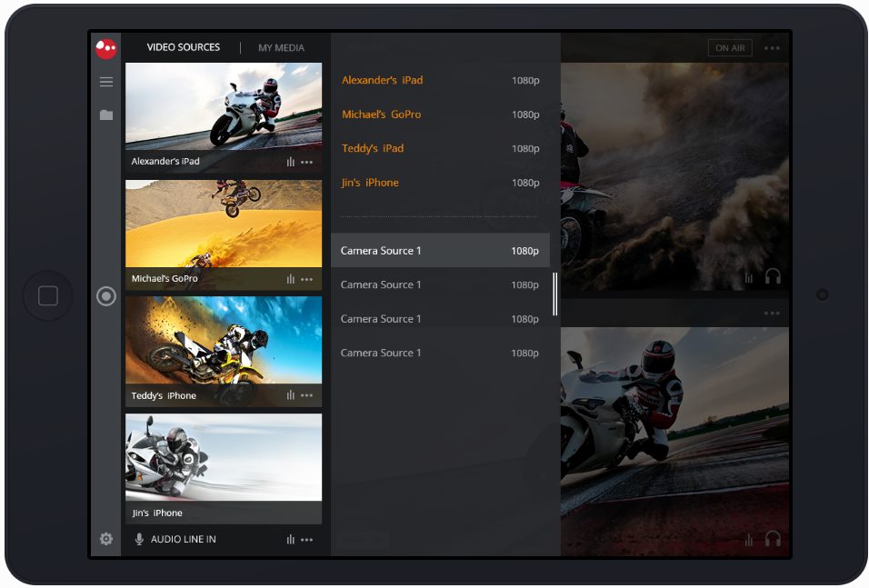This screenshot has width=869, height=588.
Task: Click the red app logo icon
Action: 106,48
